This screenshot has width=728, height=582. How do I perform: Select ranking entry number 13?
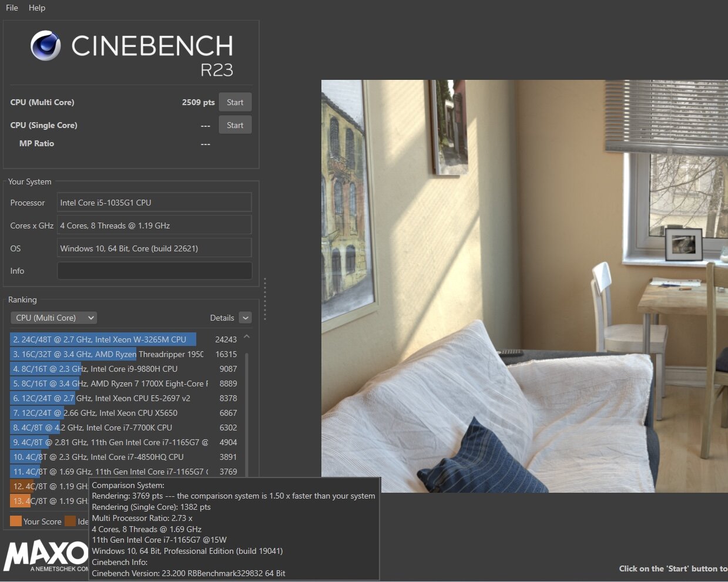[x=49, y=501]
